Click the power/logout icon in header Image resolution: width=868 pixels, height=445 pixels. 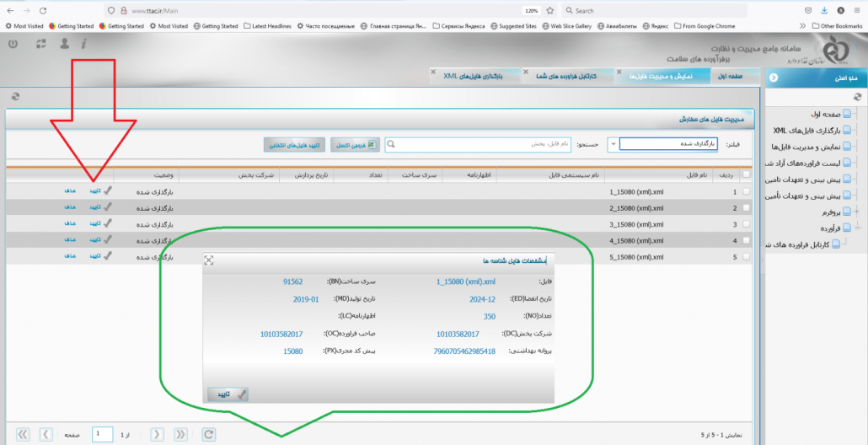coord(13,44)
